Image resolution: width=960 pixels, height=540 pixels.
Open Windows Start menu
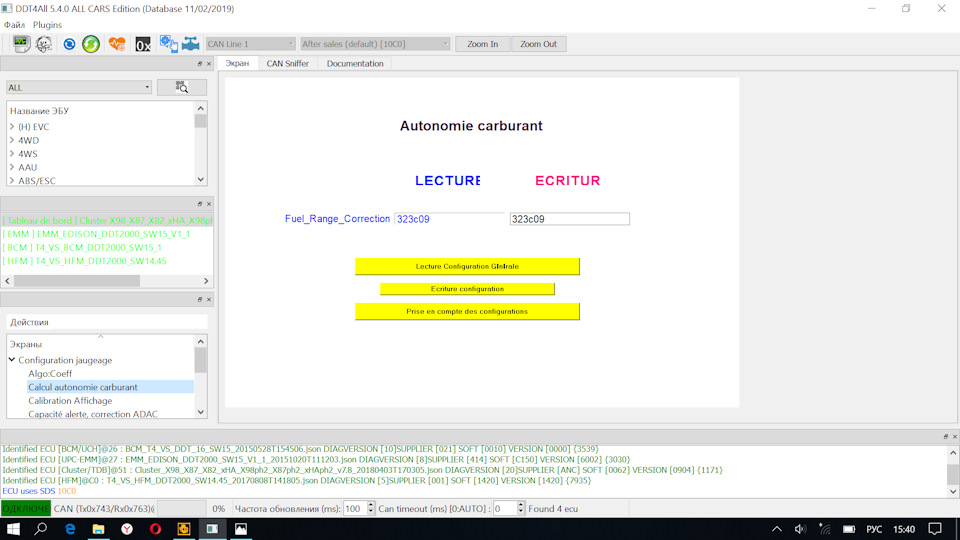click(x=13, y=529)
